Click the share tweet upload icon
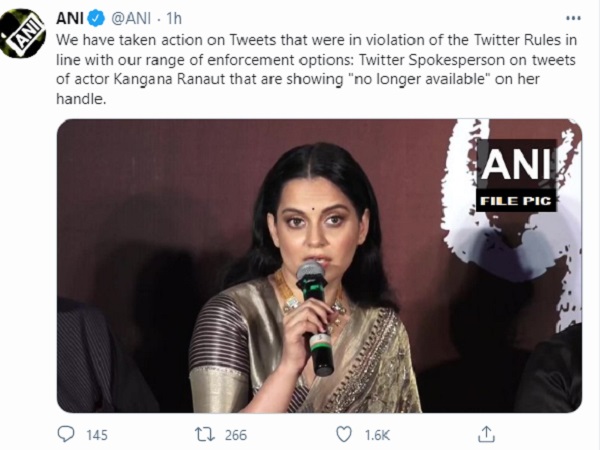This screenshot has height=450, width=600. 487,433
